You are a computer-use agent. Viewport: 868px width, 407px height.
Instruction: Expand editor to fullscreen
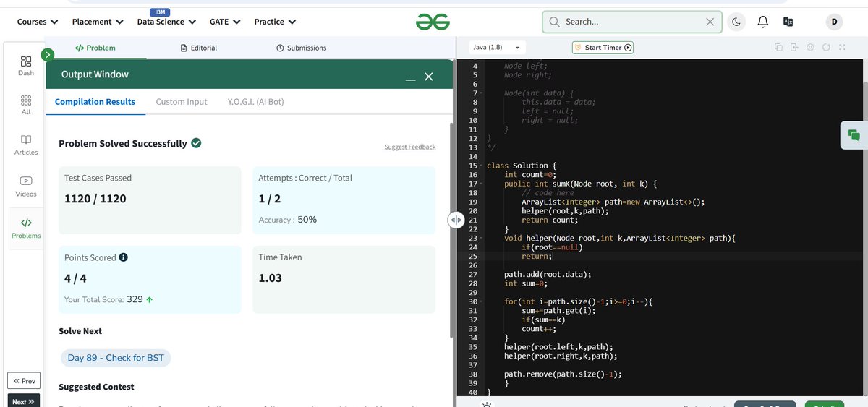(842, 47)
